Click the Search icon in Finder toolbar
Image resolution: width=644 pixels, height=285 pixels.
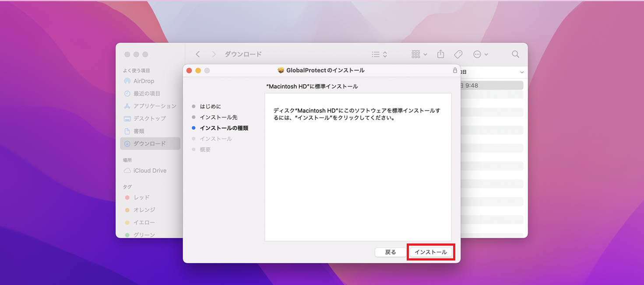(x=516, y=54)
